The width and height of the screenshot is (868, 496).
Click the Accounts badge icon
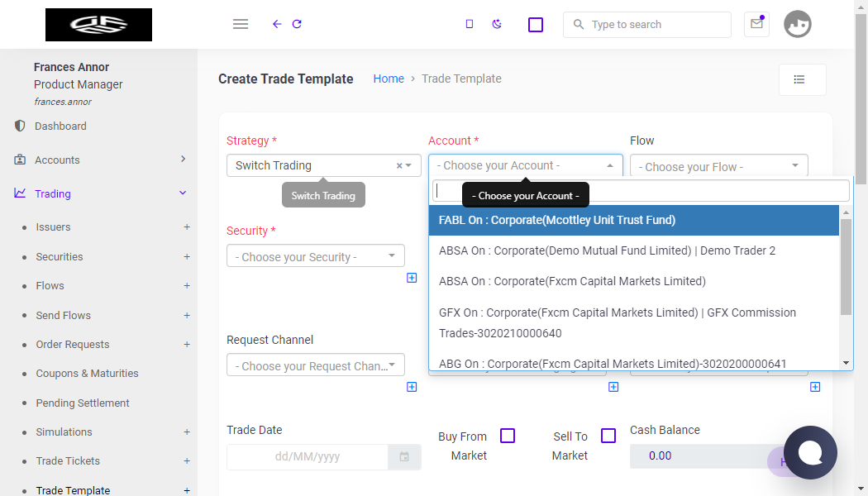(x=20, y=160)
